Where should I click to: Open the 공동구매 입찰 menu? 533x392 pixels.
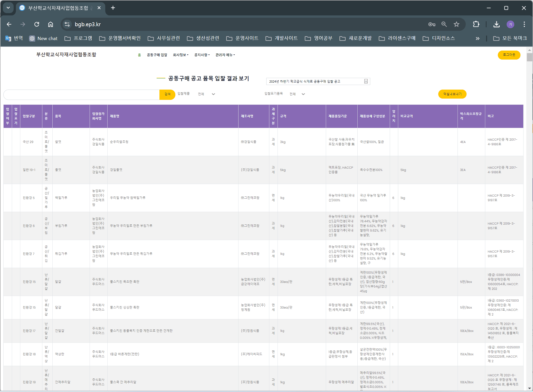(157, 55)
